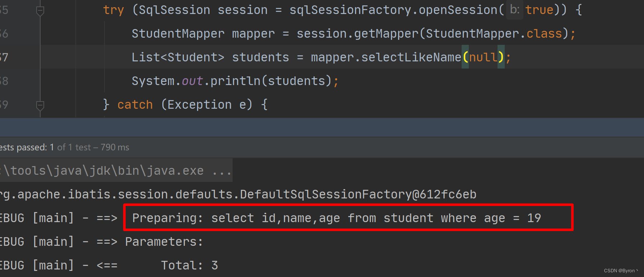Collapse the try block fold marker

pos(40,11)
